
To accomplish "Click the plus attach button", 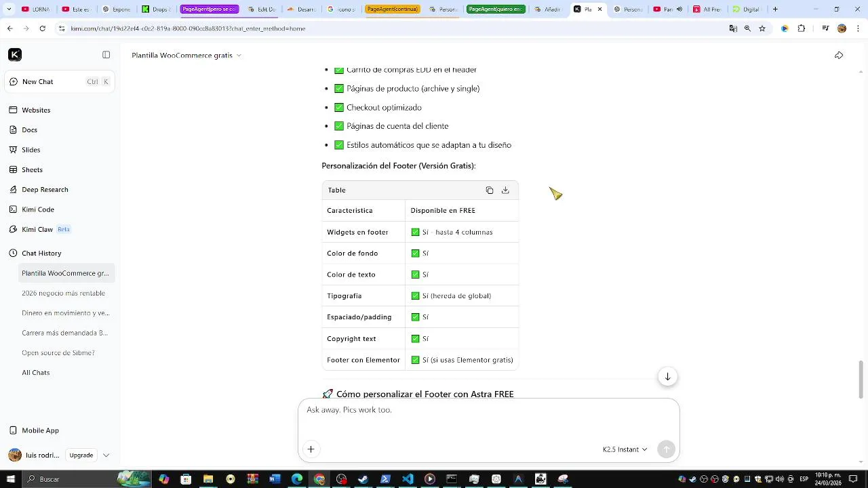I will coord(311,449).
